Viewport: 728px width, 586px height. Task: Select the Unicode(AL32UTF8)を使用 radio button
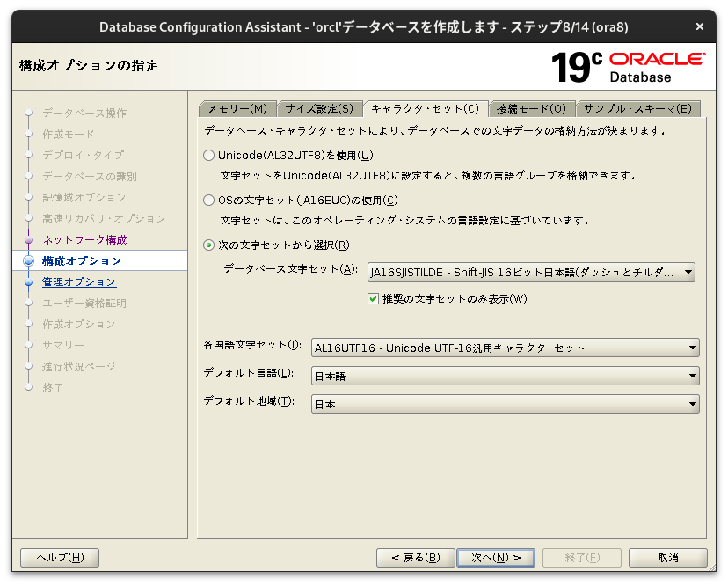(207, 155)
